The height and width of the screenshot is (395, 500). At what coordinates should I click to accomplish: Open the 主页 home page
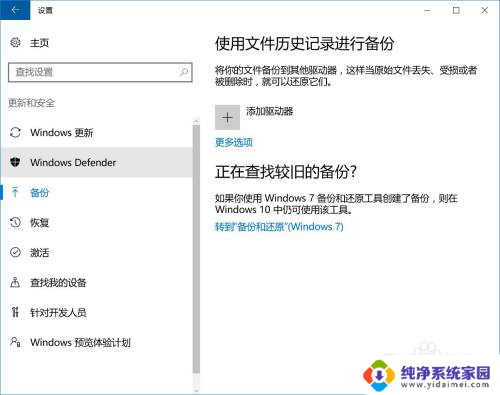pos(40,43)
